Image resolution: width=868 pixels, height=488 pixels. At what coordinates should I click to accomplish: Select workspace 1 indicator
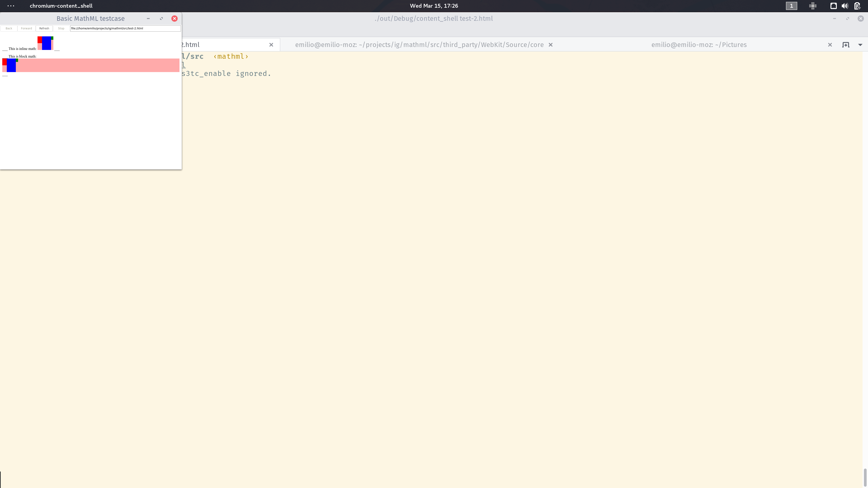click(x=791, y=6)
